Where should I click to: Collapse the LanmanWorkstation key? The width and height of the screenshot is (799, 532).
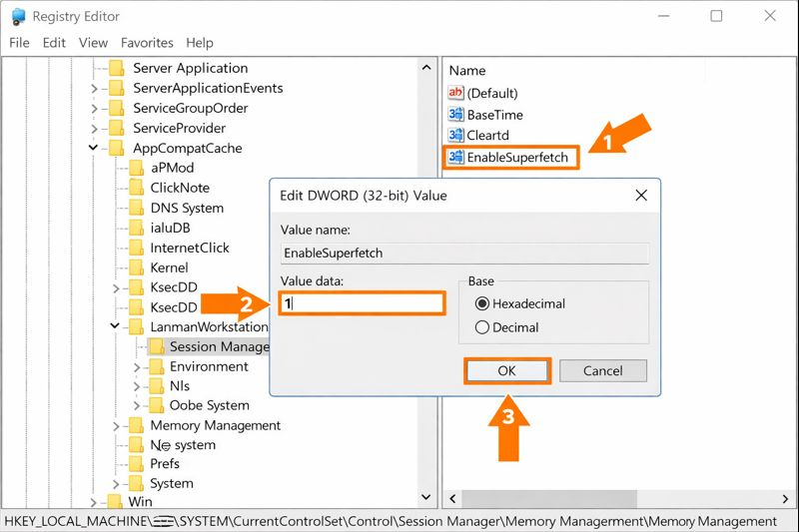point(115,325)
